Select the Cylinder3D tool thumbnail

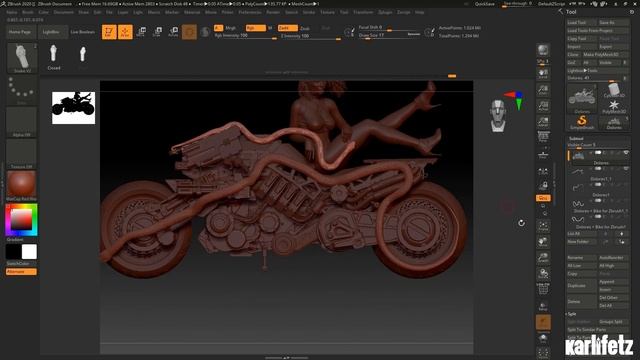pyautogui.click(x=614, y=90)
